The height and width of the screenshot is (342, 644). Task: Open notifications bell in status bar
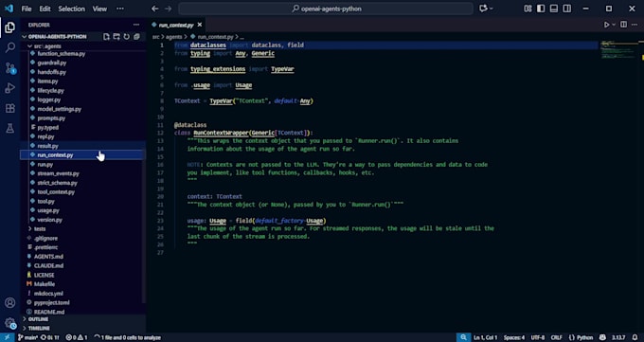(x=635, y=337)
